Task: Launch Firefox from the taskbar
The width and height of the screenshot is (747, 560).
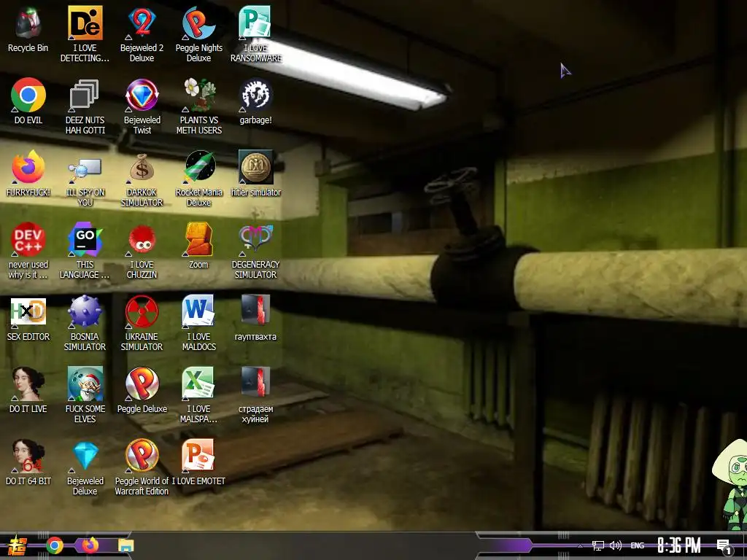Action: [90, 545]
